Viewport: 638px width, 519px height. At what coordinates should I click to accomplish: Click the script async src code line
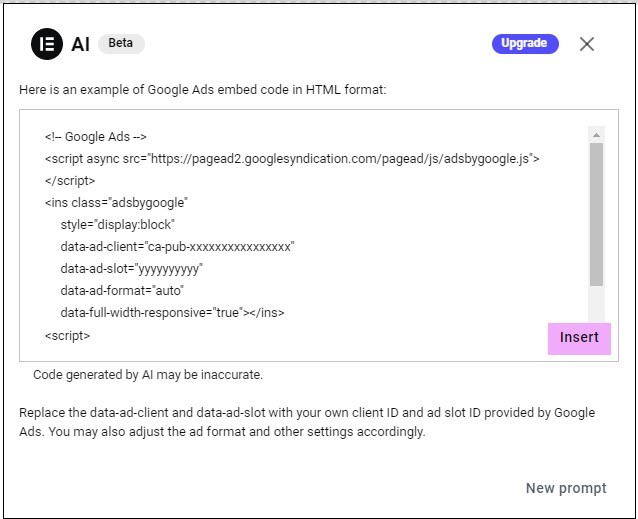pyautogui.click(x=292, y=159)
